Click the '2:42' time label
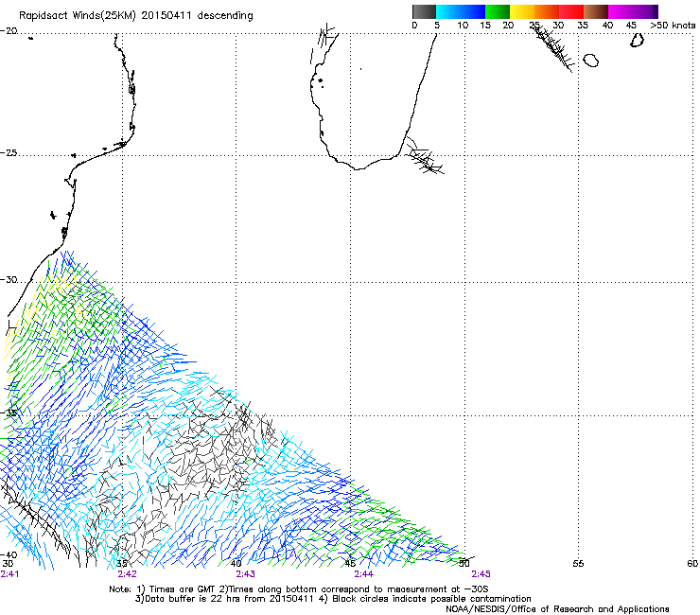This screenshot has height=615, width=700. (127, 574)
